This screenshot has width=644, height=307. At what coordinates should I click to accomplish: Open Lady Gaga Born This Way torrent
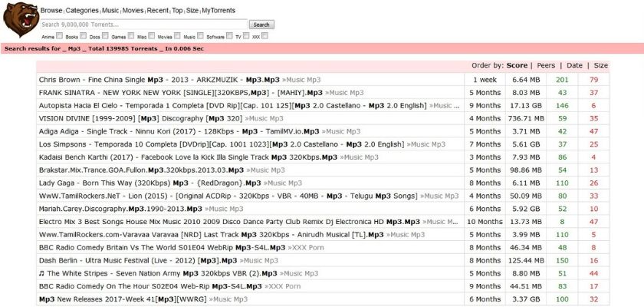pos(150,183)
